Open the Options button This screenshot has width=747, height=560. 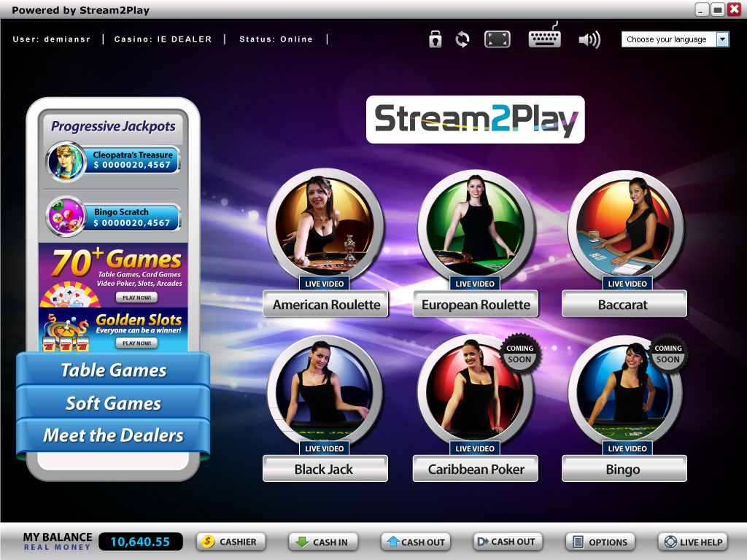[600, 542]
